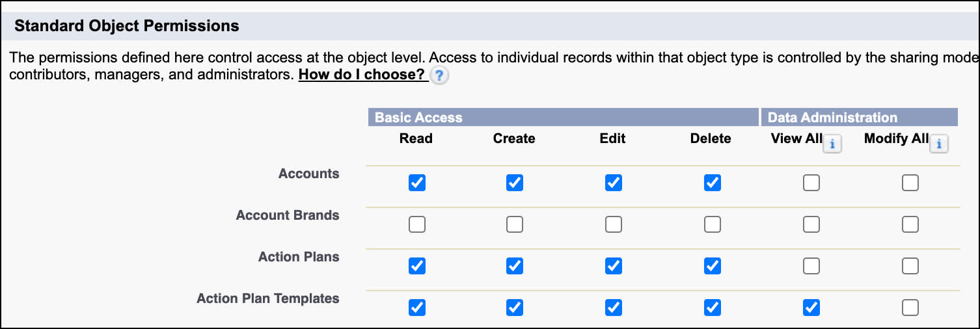Image resolution: width=980 pixels, height=329 pixels.
Task: Open the 'How do I choose?' link
Action: tap(361, 75)
